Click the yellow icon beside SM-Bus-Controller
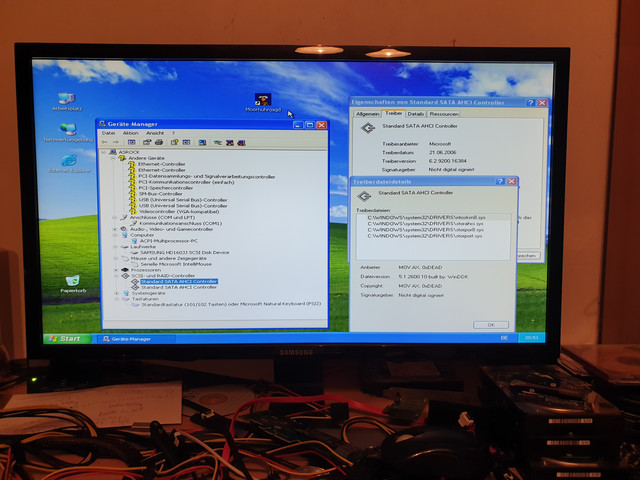Screen dimensions: 640x480 tap(132, 193)
